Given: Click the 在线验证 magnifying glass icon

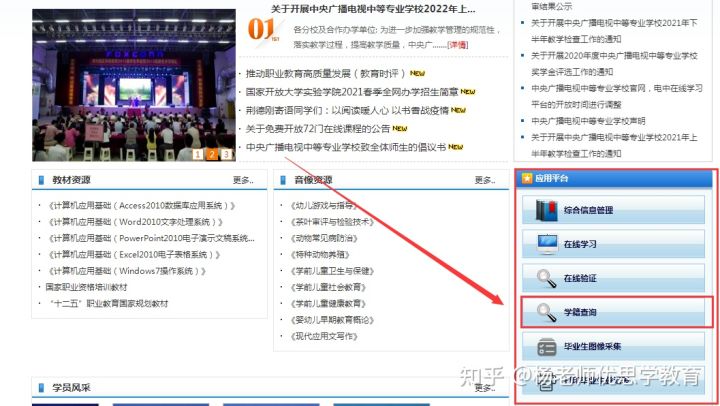Looking at the screenshot, I should (548, 279).
